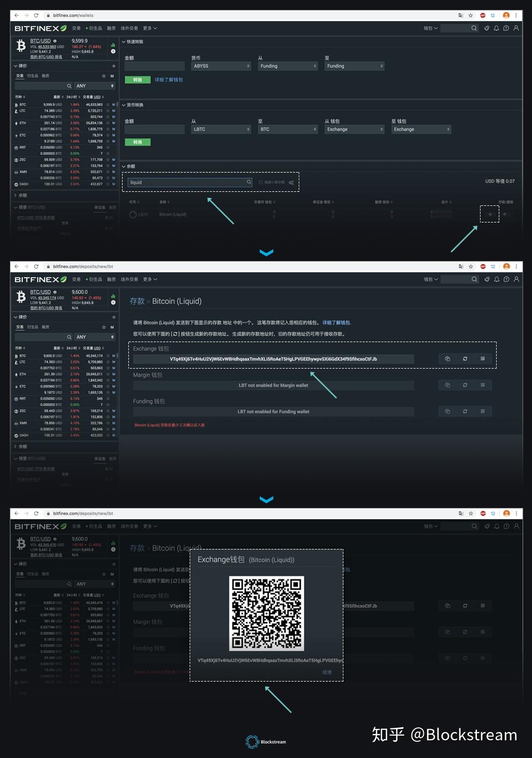Open the 交易 menu on the wallets page

point(76,28)
